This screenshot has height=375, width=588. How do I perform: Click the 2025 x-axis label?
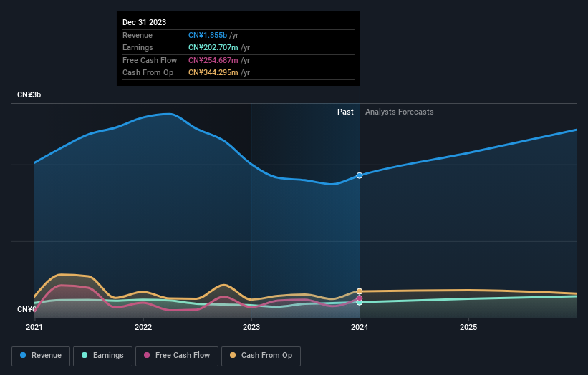coord(468,328)
